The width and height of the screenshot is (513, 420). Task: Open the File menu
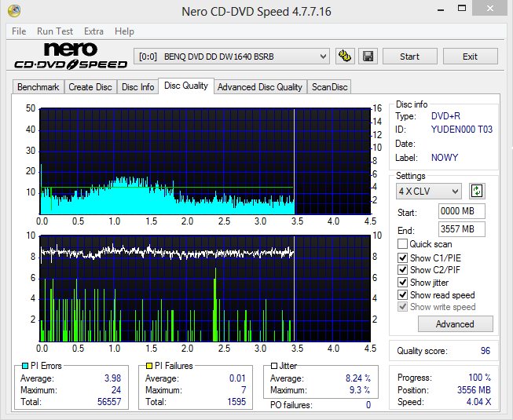tap(19, 31)
